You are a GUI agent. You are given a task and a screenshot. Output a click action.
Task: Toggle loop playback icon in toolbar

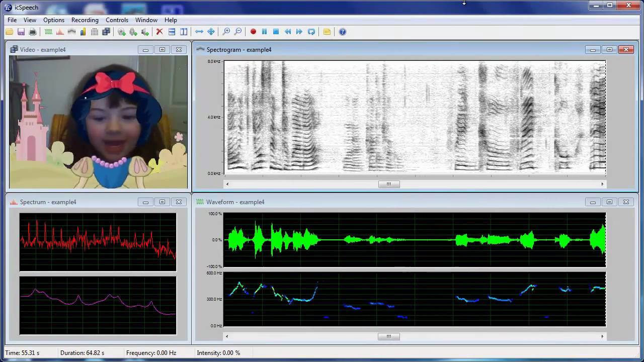coord(311,32)
